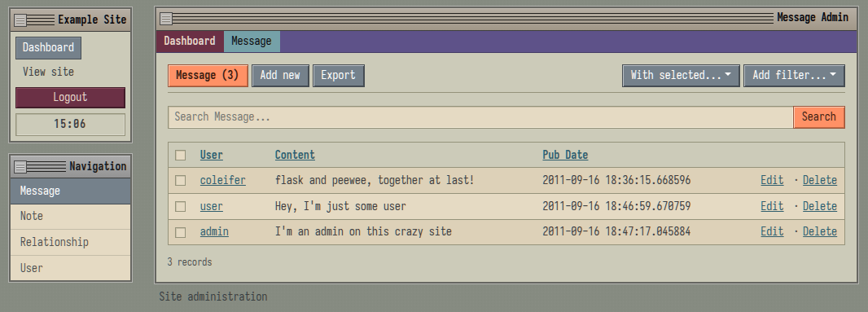Toggle the select-all checkbox in table header
Viewport: 868px width, 312px height.
coord(181,155)
